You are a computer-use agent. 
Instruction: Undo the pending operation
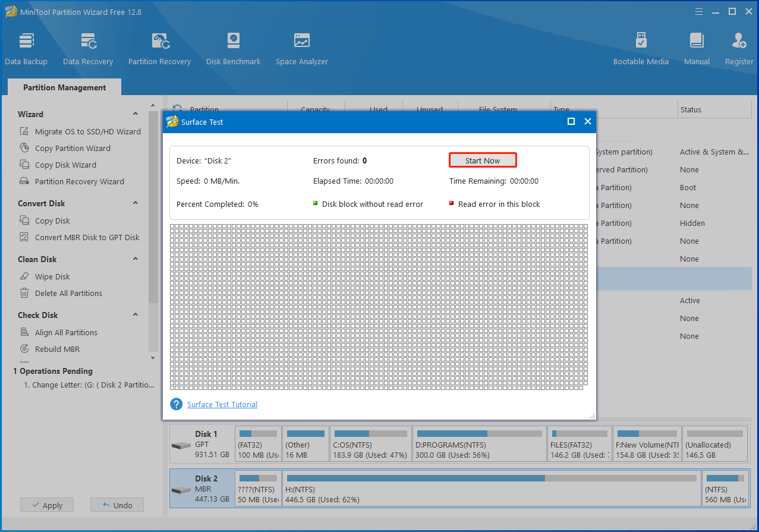[117, 505]
